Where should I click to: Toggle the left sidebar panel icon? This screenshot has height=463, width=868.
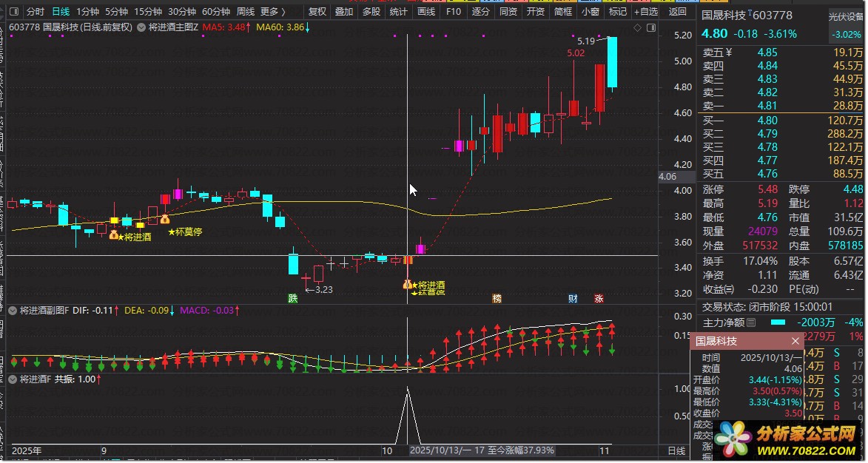[14, 11]
